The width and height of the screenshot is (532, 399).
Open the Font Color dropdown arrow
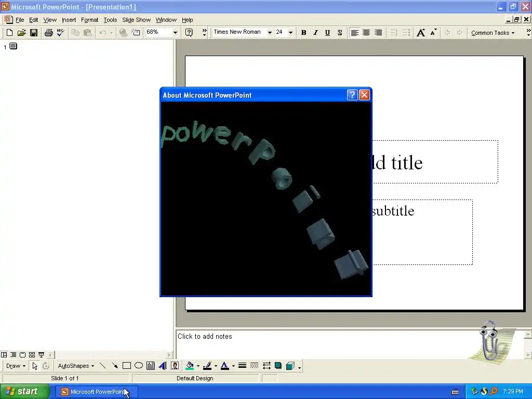click(233, 366)
